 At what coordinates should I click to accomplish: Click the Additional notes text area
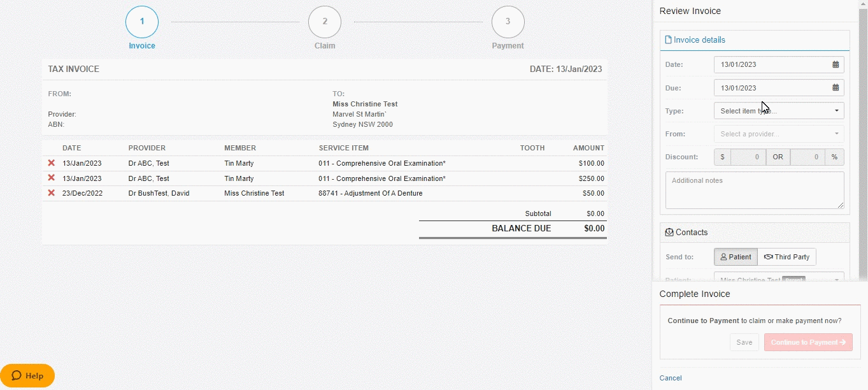pyautogui.click(x=755, y=190)
